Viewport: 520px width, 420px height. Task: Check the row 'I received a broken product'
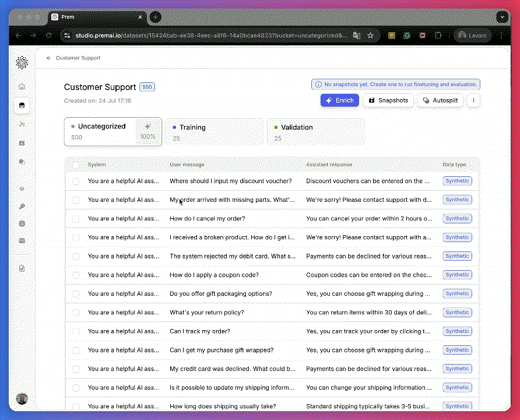[76, 237]
